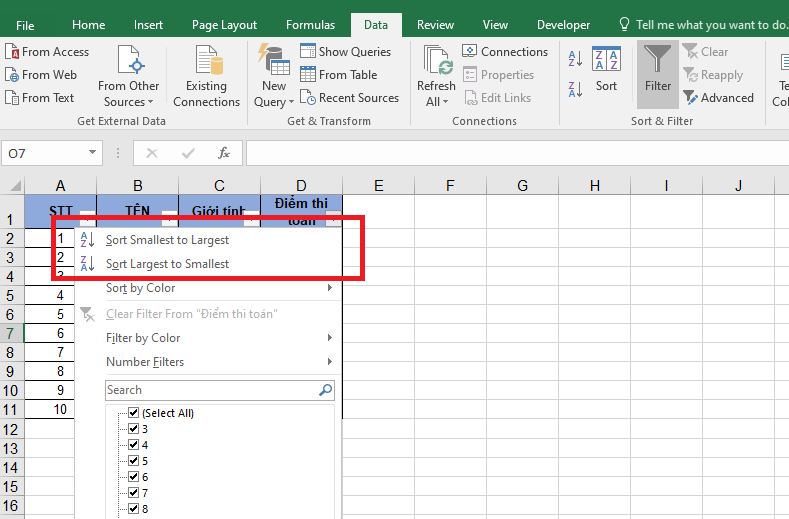Open the custom Sort dialog

(606, 68)
